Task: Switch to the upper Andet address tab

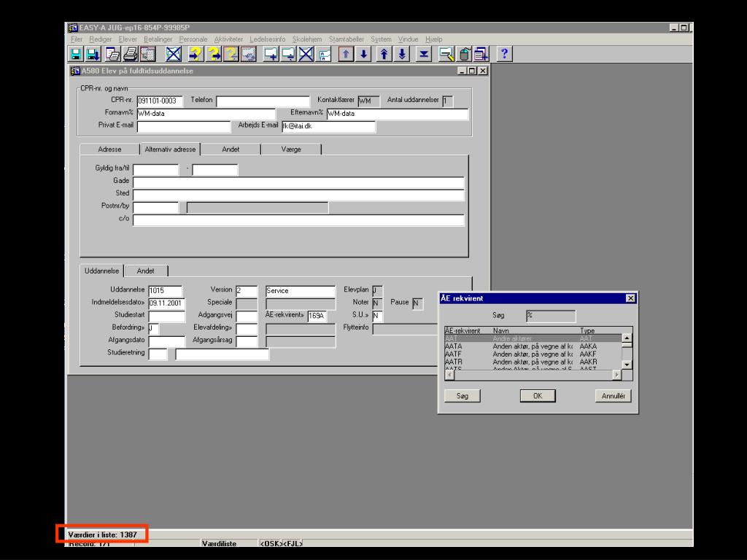Action: [231, 149]
